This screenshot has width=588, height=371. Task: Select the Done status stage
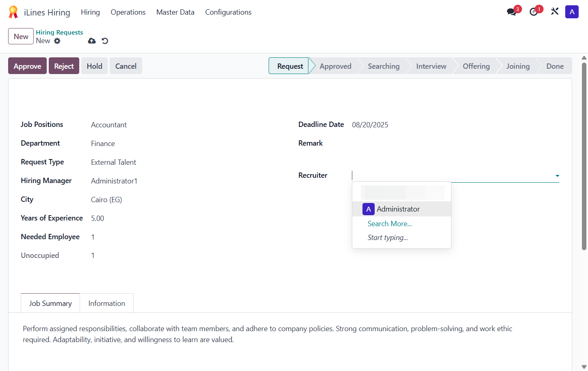tap(555, 66)
